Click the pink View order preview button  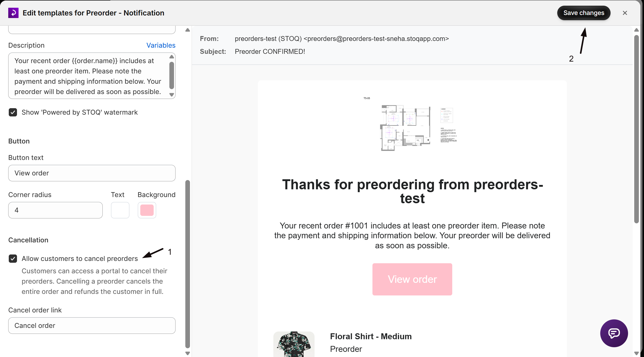412,279
